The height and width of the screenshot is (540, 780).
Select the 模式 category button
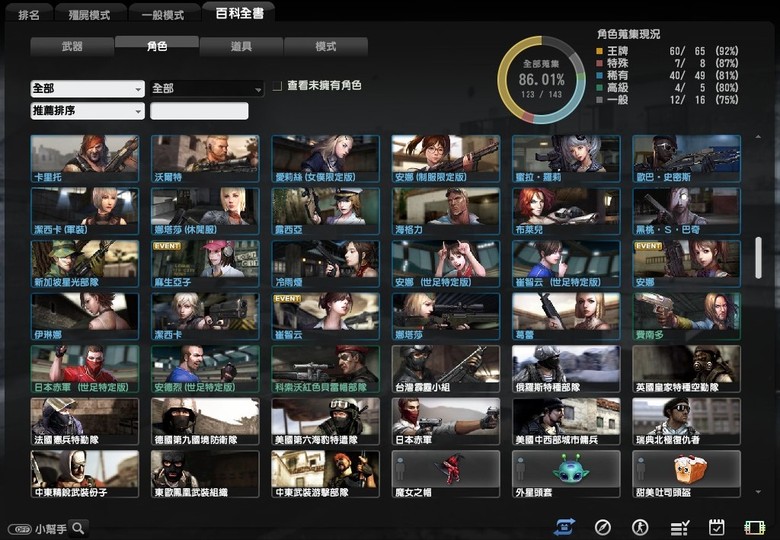point(326,46)
